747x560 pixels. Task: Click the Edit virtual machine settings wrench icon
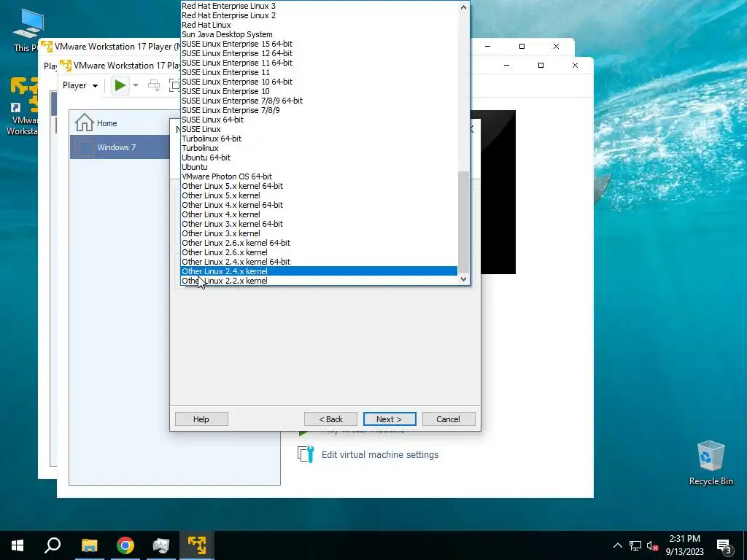coord(306,454)
